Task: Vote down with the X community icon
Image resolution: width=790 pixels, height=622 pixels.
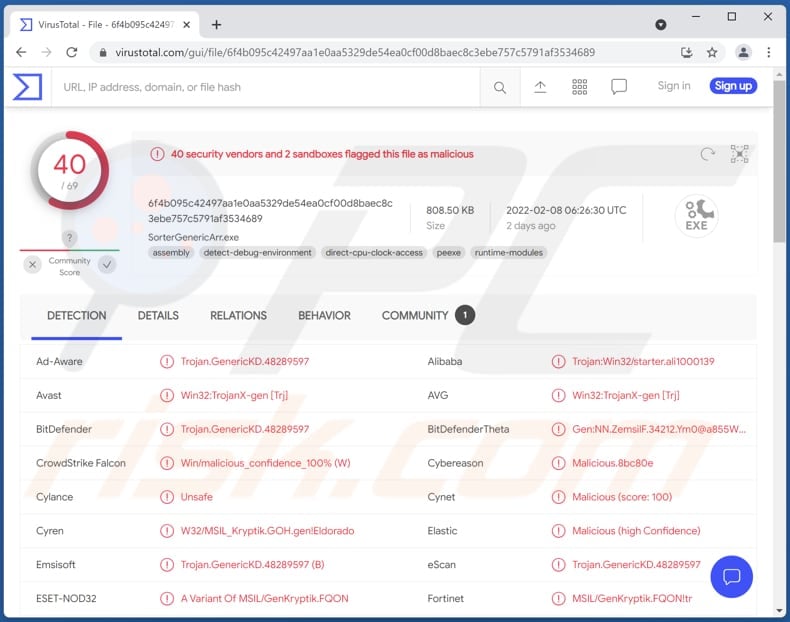Action: [x=33, y=264]
